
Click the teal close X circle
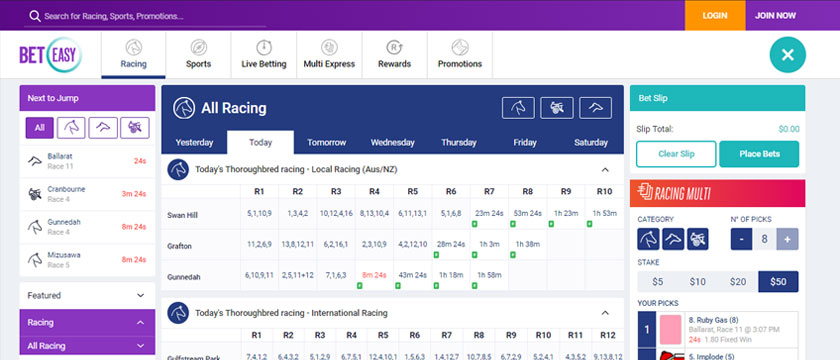[x=788, y=55]
